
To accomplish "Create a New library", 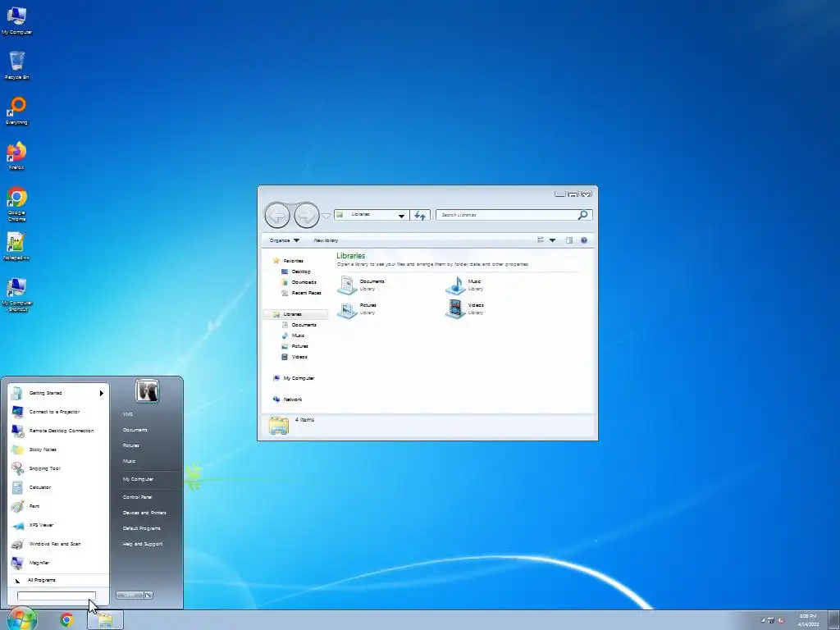I will tap(326, 240).
